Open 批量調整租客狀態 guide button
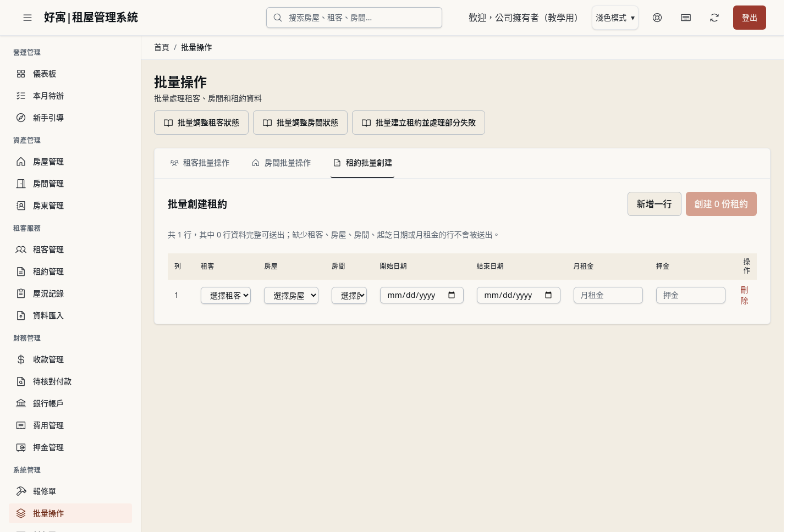Image resolution: width=792 pixels, height=532 pixels. (201, 123)
